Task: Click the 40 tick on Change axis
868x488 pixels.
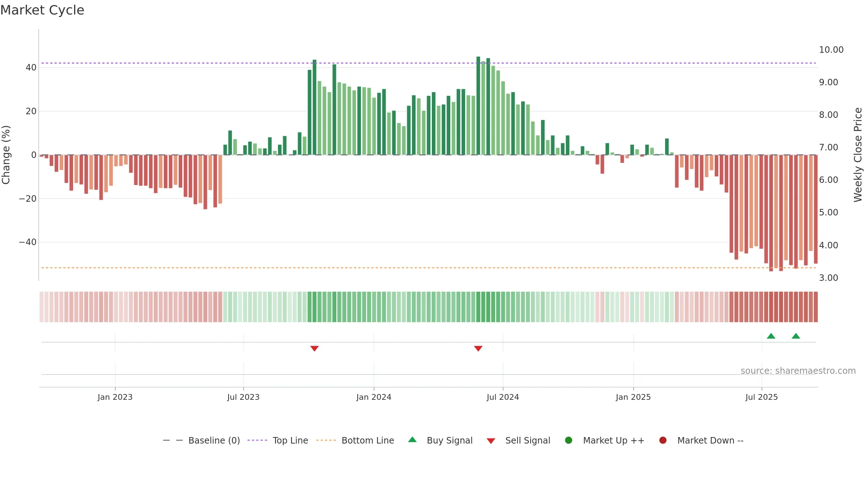Action: [31, 68]
